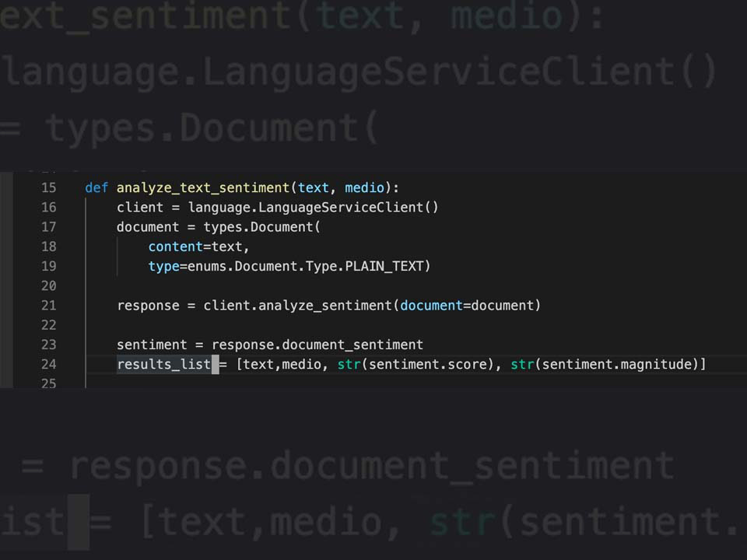Viewport: 747px width, 560px height.
Task: Click line number 16 in gutter
Action: point(48,207)
